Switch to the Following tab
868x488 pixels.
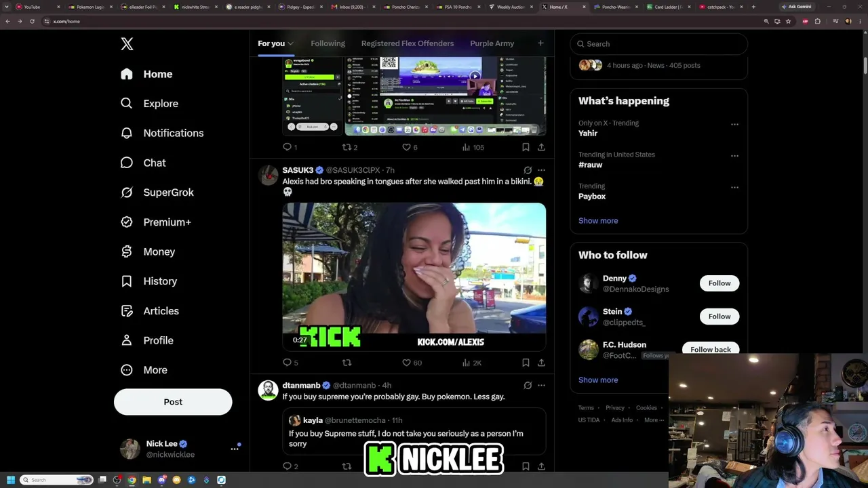[x=328, y=43]
